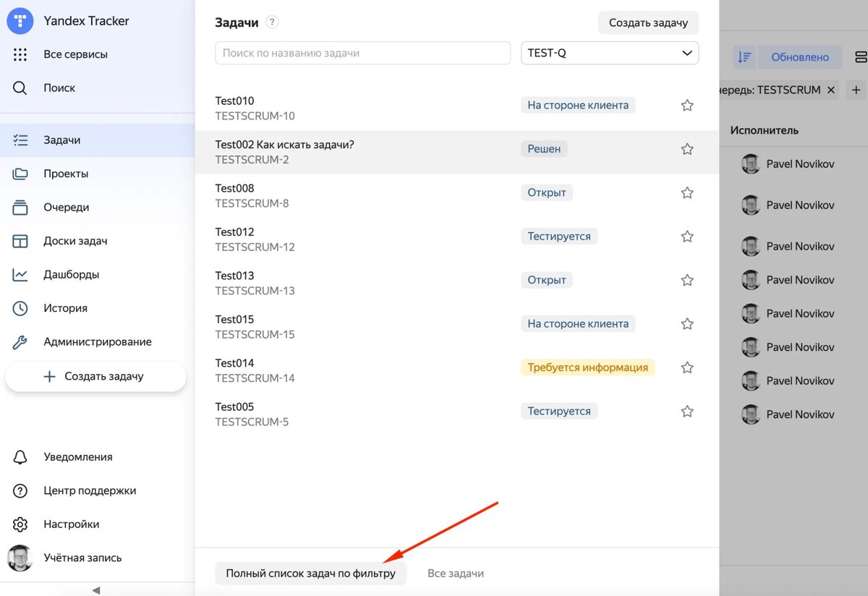
Task: Open Все сервисы menu item
Action: (x=75, y=54)
